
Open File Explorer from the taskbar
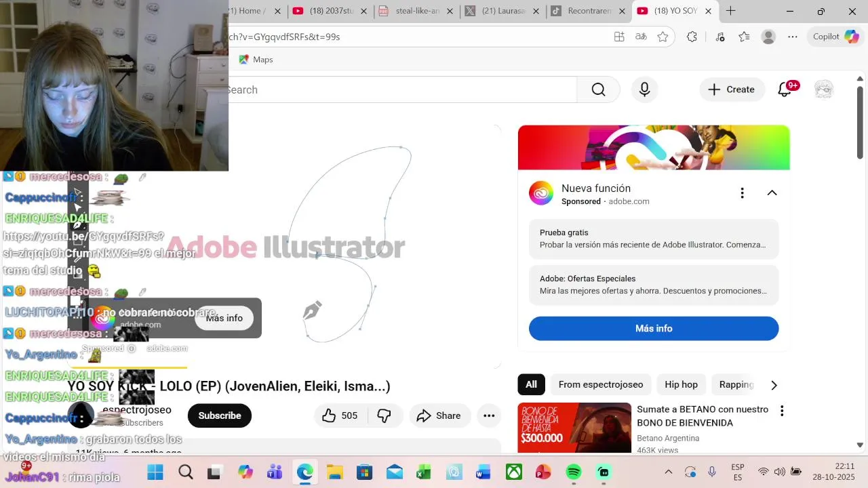(x=334, y=472)
